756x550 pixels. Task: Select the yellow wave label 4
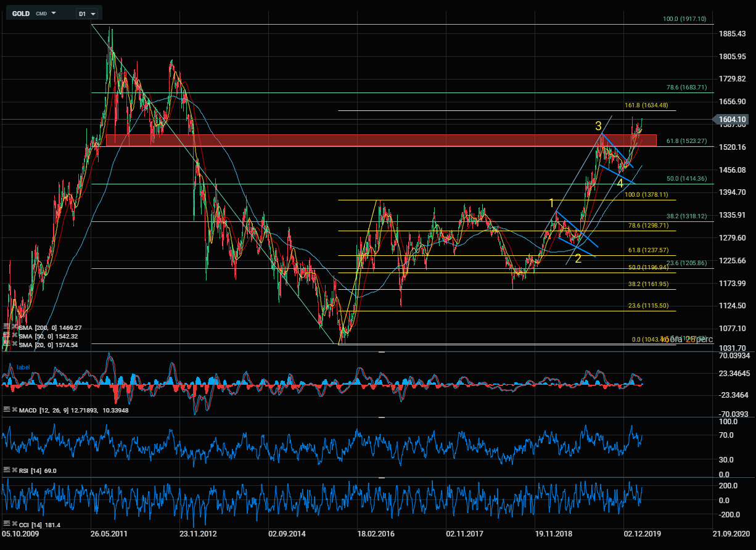tap(621, 184)
